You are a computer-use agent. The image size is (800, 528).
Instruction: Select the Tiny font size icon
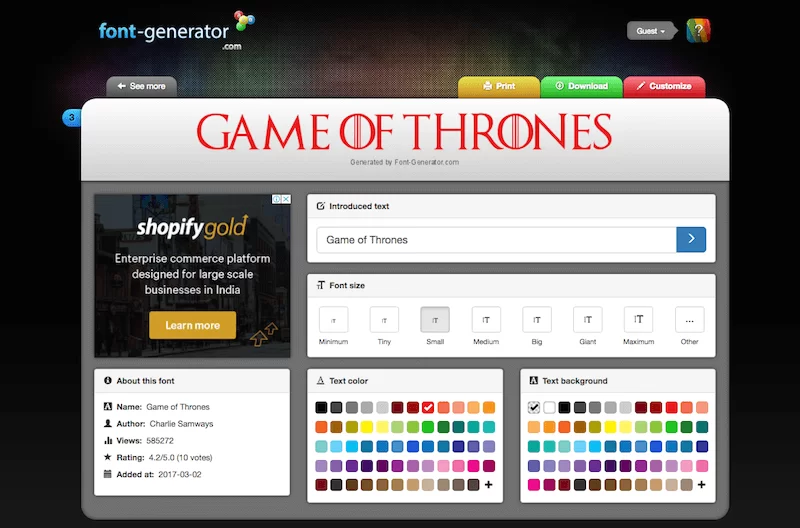(x=384, y=320)
